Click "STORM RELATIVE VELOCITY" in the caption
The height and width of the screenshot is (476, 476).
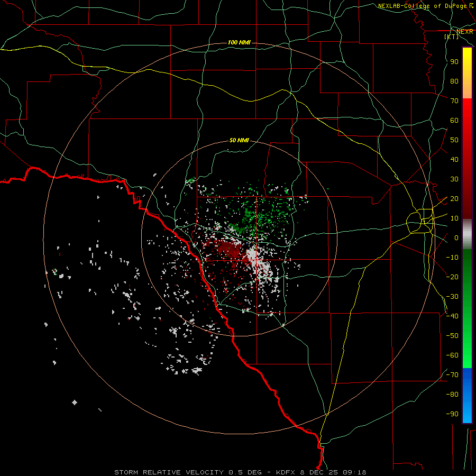pyautogui.click(x=169, y=472)
